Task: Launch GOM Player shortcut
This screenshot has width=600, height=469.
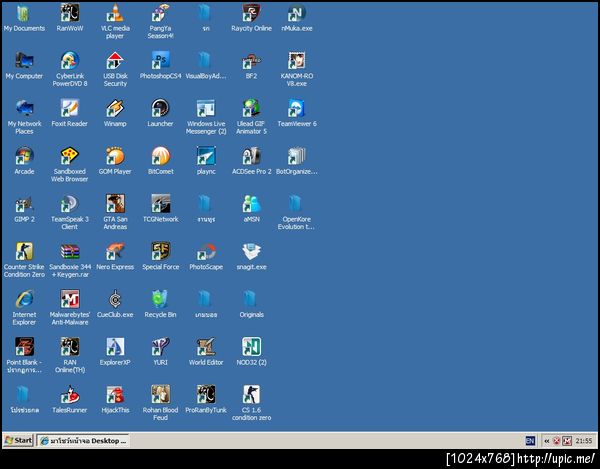Action: 115,161
